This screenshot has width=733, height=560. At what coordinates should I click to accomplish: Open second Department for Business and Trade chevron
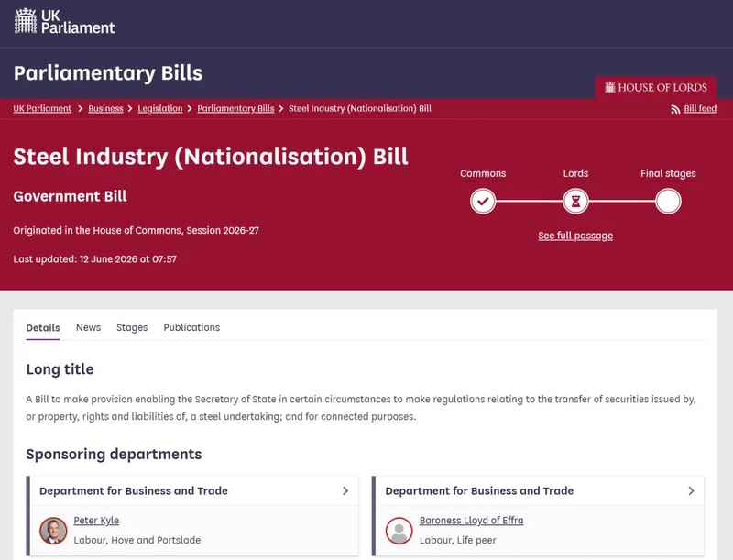[x=691, y=491]
